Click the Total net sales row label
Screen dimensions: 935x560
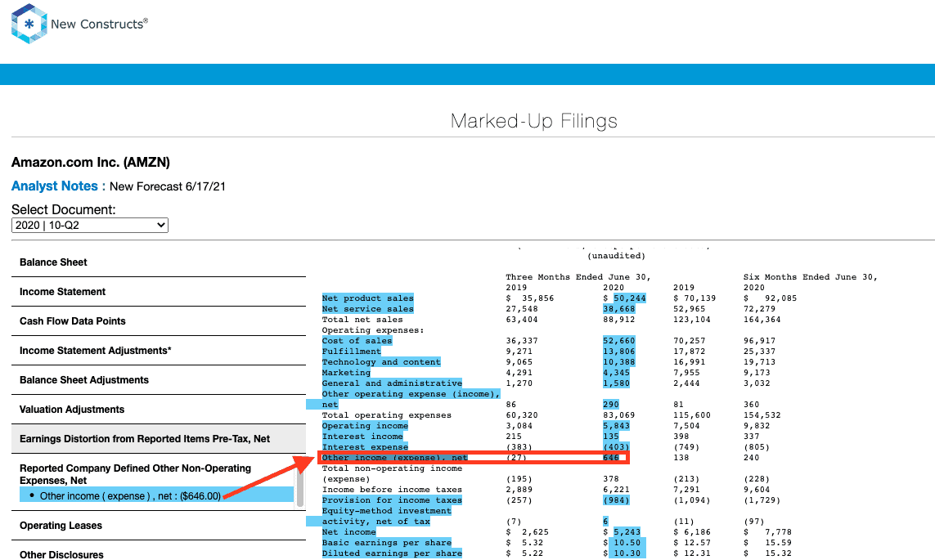tap(362, 320)
